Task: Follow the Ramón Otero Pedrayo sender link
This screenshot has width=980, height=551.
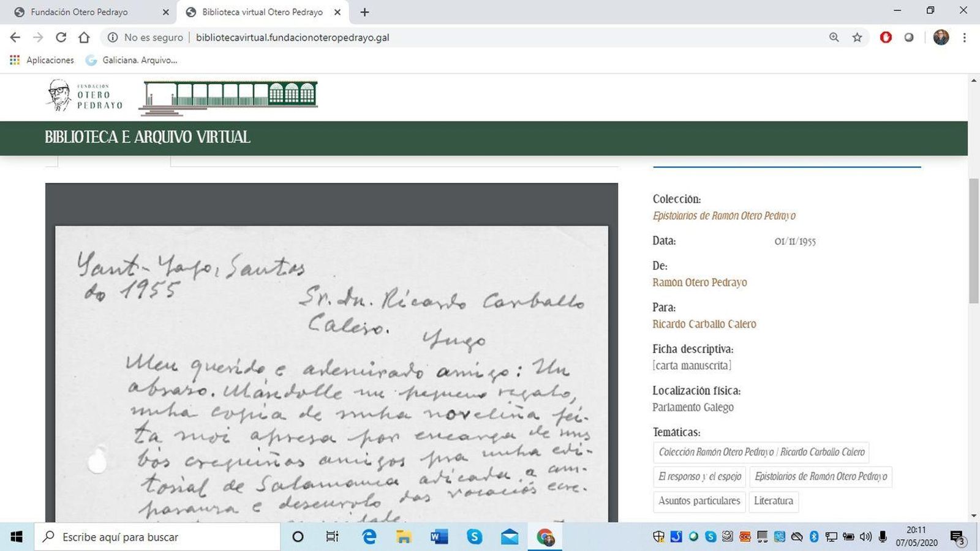Action: pos(699,282)
